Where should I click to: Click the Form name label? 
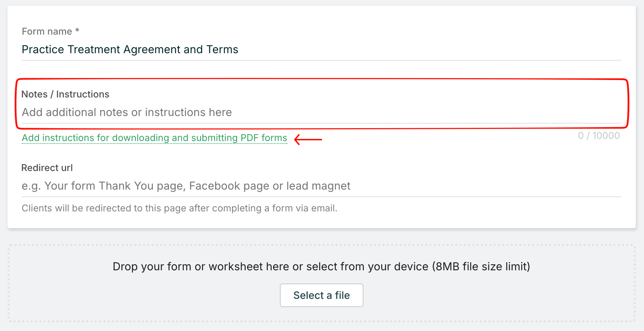point(47,31)
